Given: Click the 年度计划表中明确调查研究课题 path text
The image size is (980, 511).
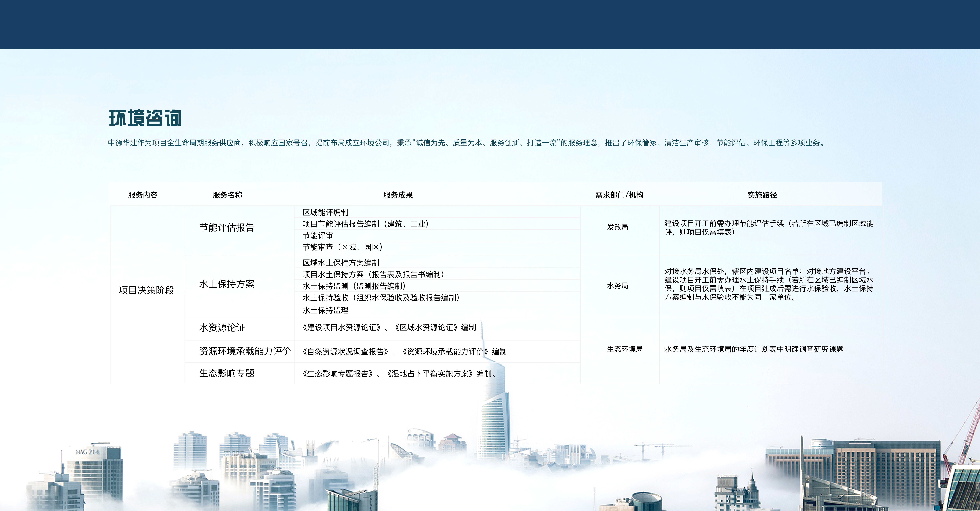Looking at the screenshot, I should coord(754,349).
